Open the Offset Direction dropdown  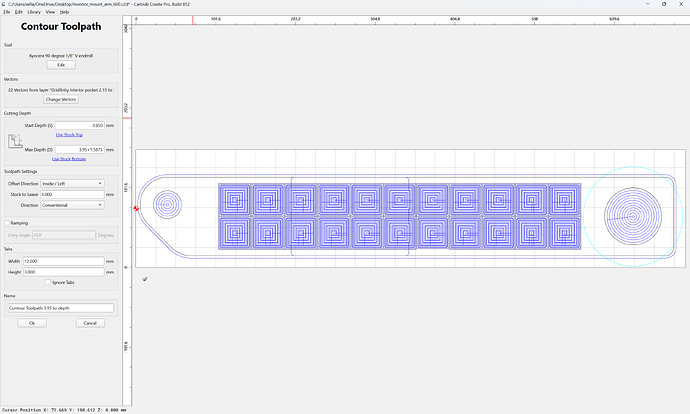[x=73, y=183]
